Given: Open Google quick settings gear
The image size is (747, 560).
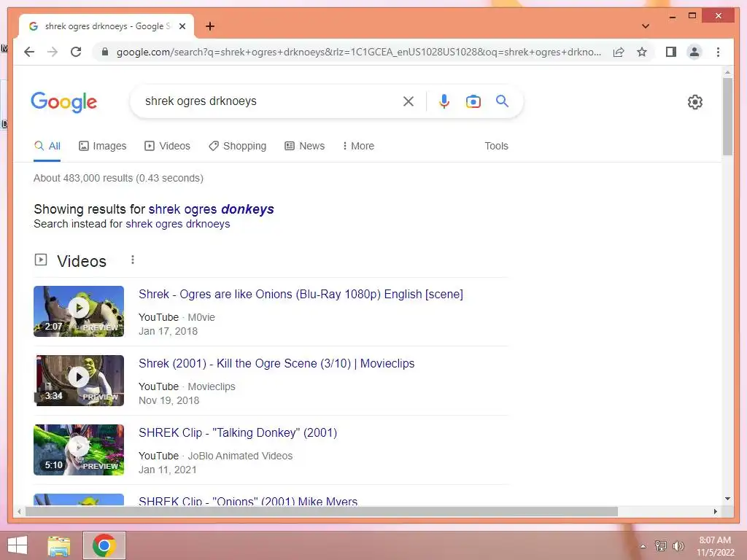Looking at the screenshot, I should 695,102.
